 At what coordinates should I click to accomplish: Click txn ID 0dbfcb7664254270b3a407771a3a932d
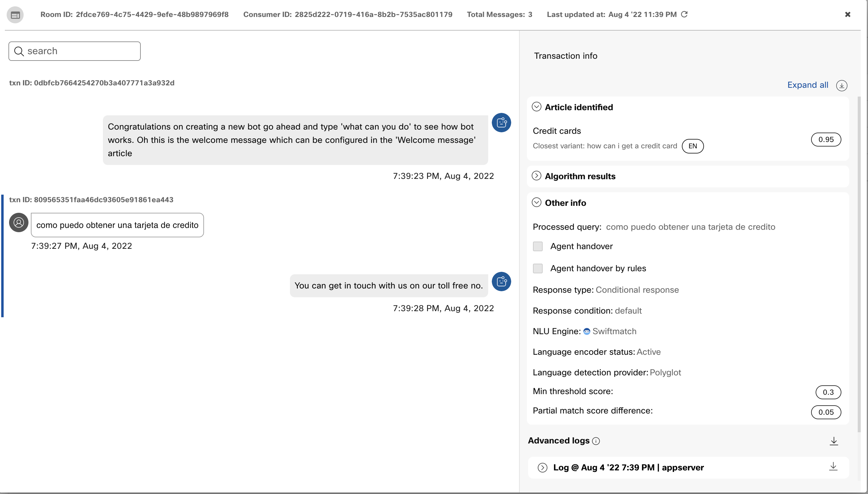tap(92, 83)
